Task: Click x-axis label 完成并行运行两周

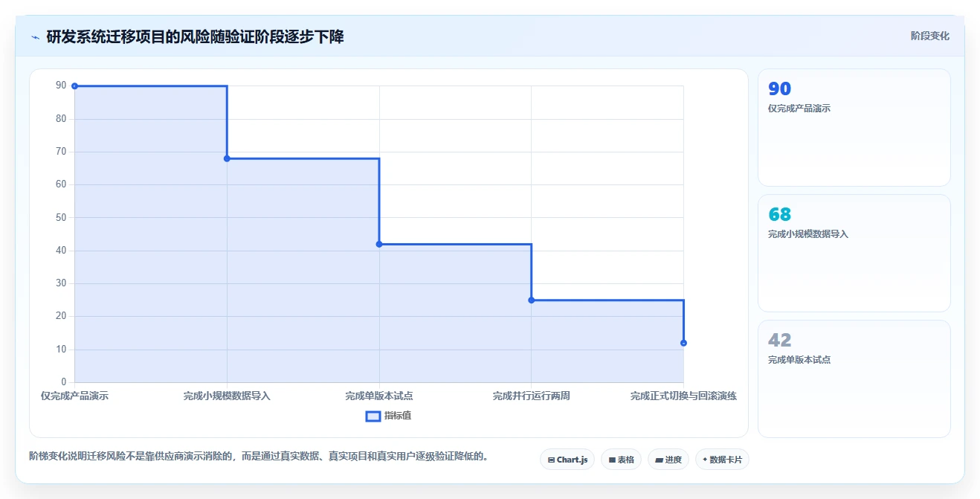Action: [x=531, y=396]
